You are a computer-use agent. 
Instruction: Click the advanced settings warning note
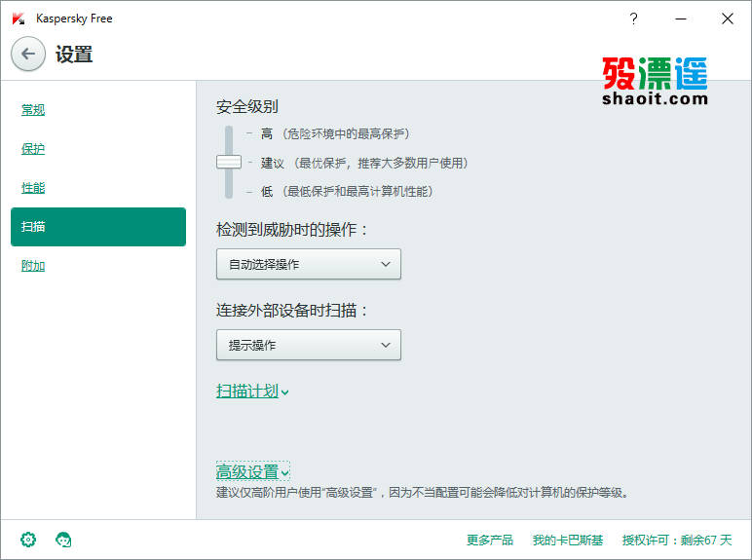click(x=423, y=493)
